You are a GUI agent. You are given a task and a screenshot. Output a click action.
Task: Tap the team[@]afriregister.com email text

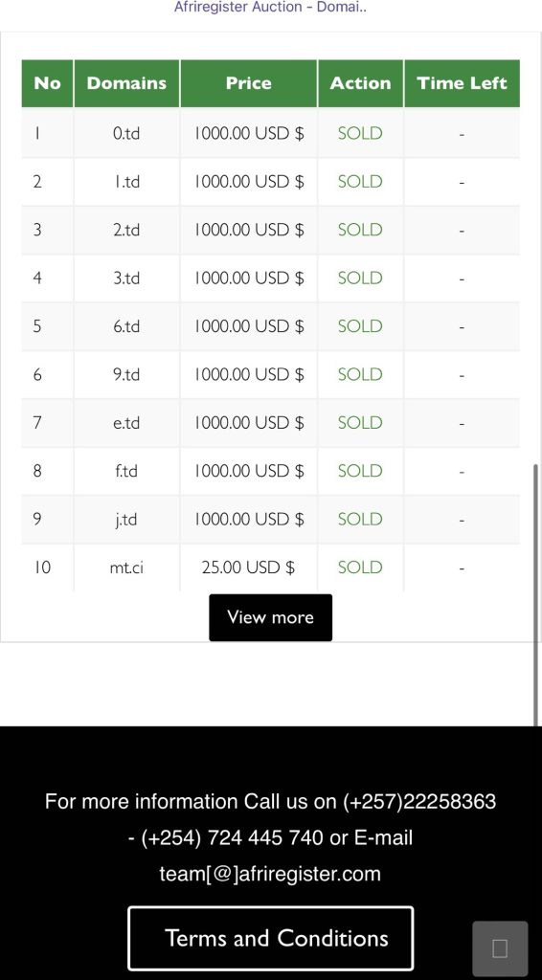point(270,873)
